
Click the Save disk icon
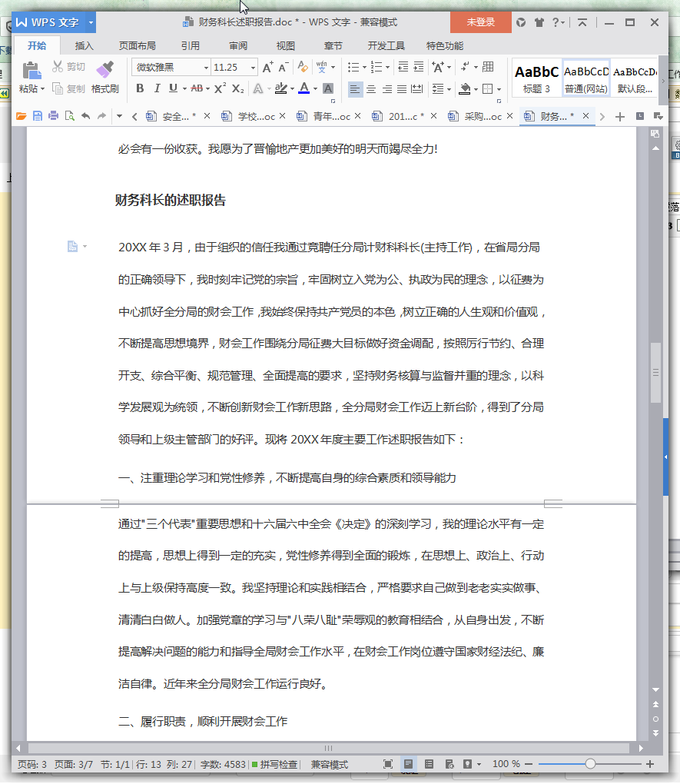(37, 116)
